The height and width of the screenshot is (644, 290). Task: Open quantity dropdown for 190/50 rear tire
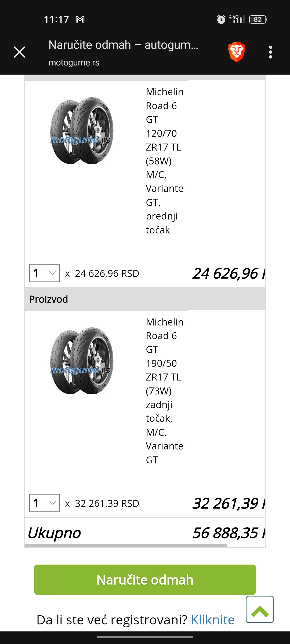44,503
